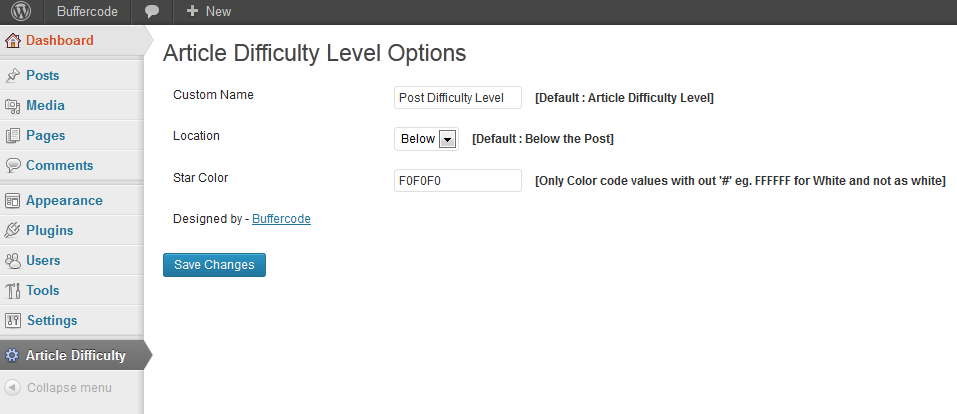This screenshot has width=957, height=414.
Task: Open the comments bubble icon in admin bar
Action: click(152, 12)
